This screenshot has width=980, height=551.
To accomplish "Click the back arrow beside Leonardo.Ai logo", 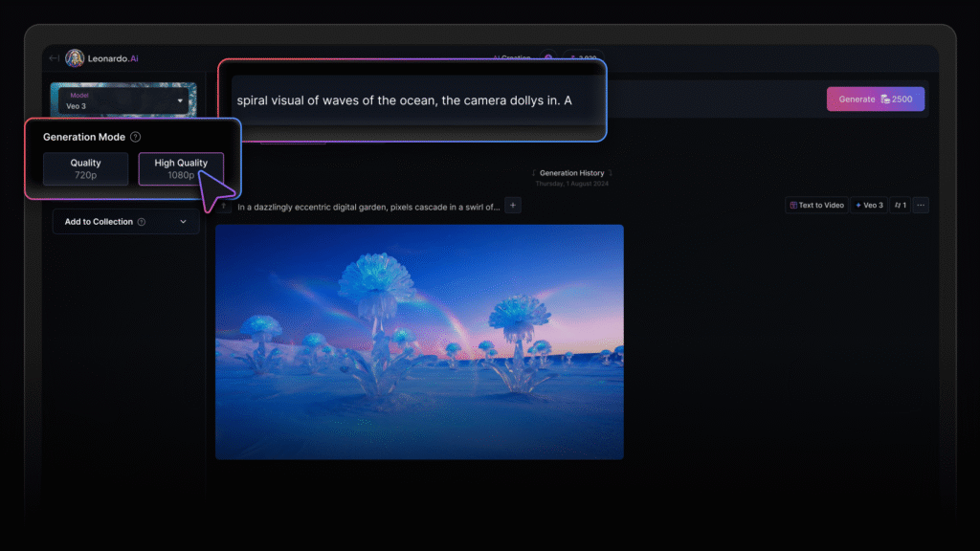I will tap(54, 58).
